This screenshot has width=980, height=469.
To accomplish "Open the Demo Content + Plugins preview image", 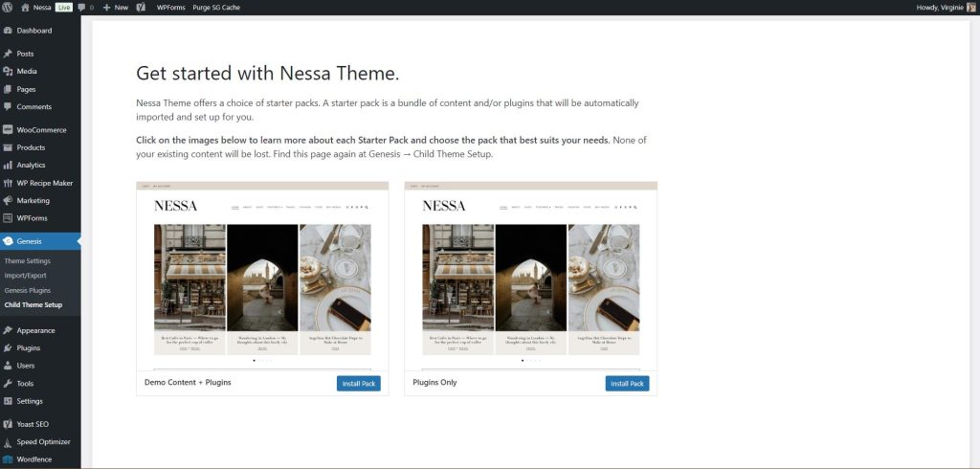I will point(262,276).
